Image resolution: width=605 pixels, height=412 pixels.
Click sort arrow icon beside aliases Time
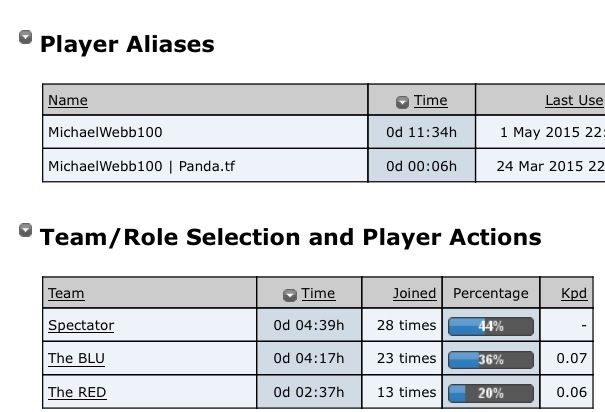[x=402, y=101]
